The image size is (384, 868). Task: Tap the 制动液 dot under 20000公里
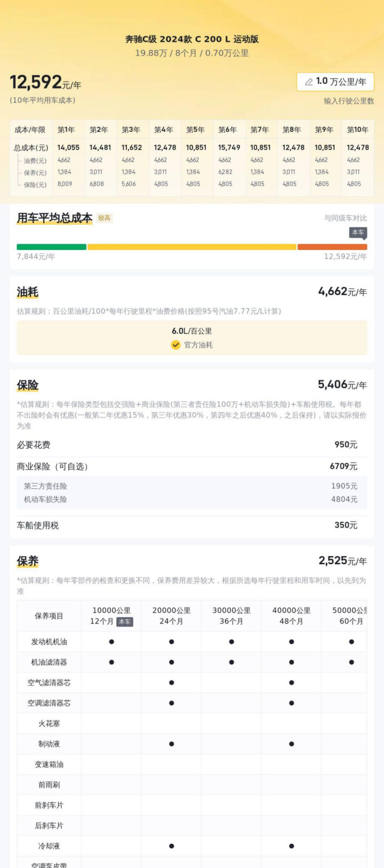pos(171,744)
